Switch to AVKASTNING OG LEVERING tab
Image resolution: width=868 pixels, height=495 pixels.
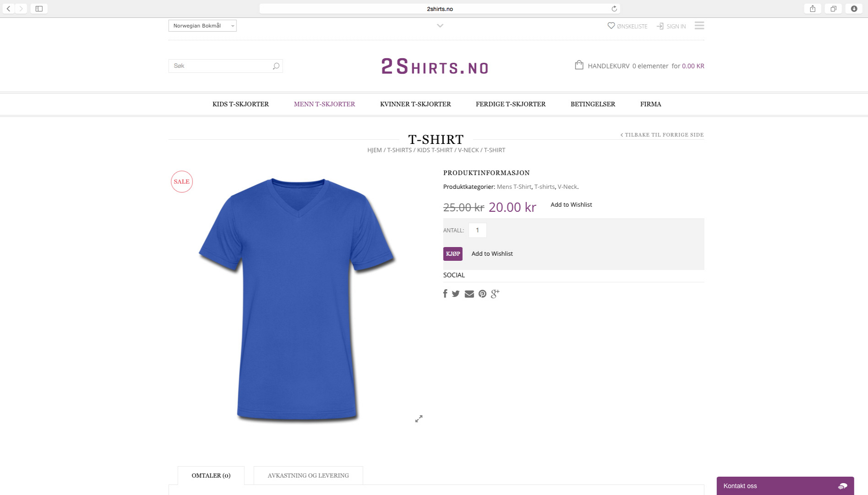[308, 476]
